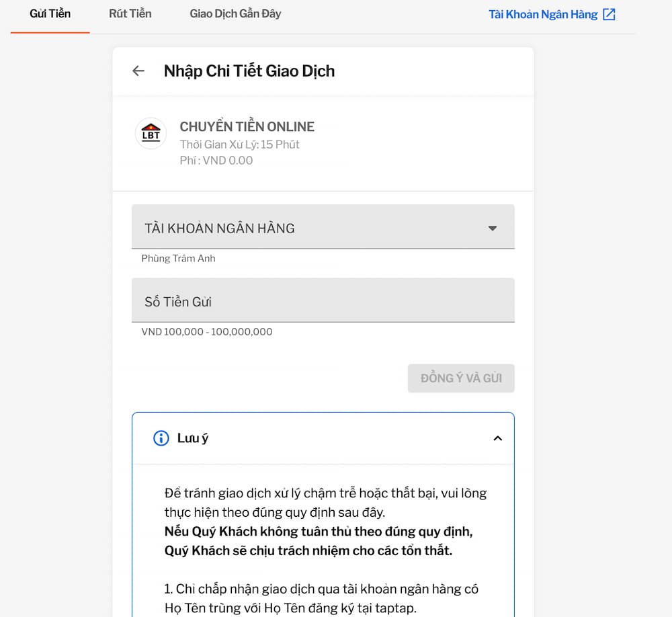The image size is (672, 617).
Task: Click the external link icon beside Tài Khoản Ngân Hàng
Action: pos(609,14)
